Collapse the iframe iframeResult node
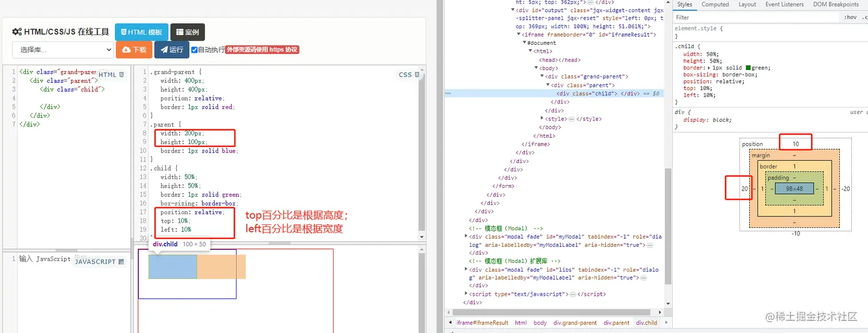Viewport: 868px width, 333px height. (x=518, y=34)
